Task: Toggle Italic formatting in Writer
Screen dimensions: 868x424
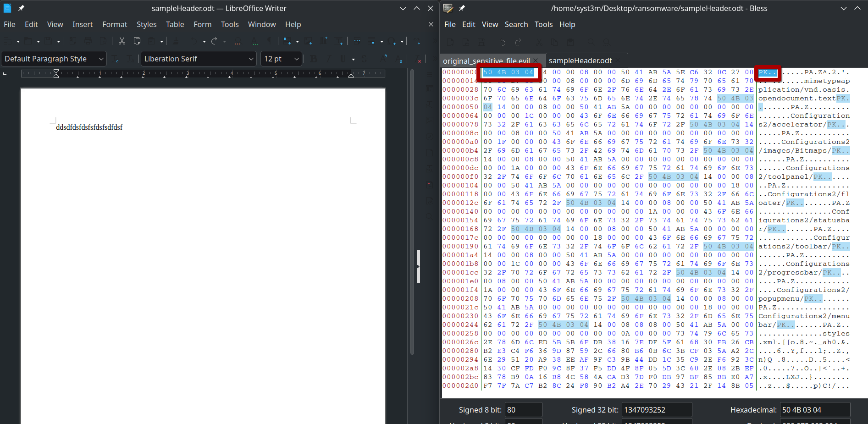Action: [x=328, y=59]
